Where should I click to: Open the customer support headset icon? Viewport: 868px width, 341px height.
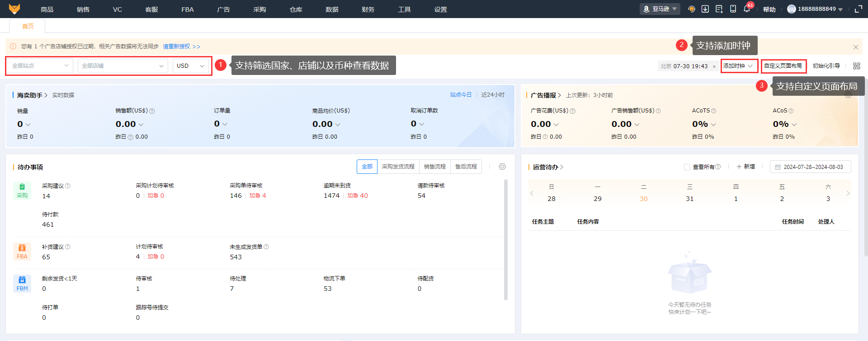click(691, 9)
